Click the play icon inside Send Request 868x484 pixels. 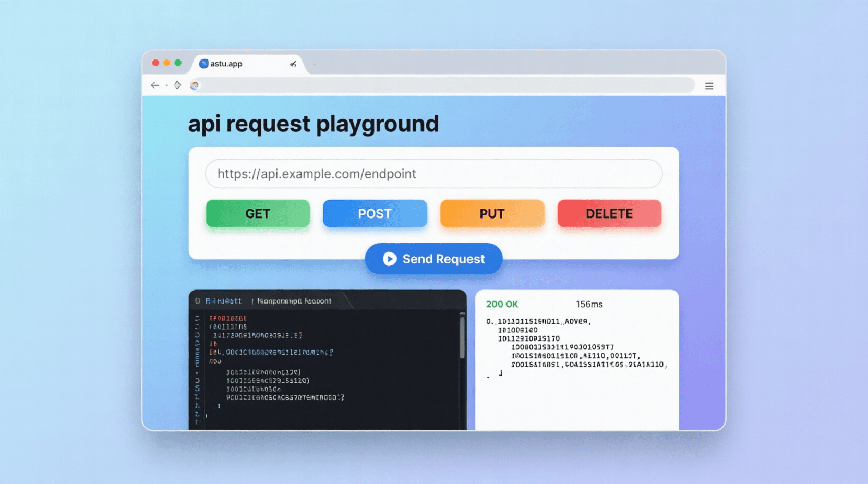coord(389,259)
